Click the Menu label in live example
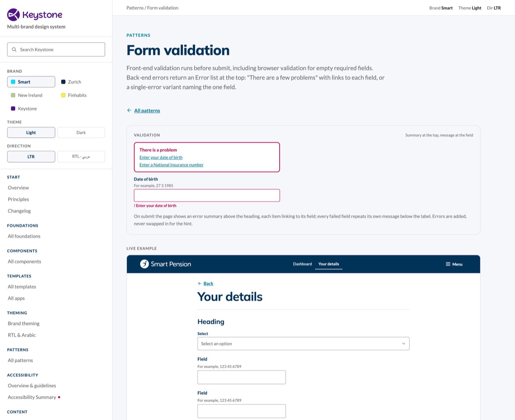This screenshot has height=420, width=515. point(457,264)
